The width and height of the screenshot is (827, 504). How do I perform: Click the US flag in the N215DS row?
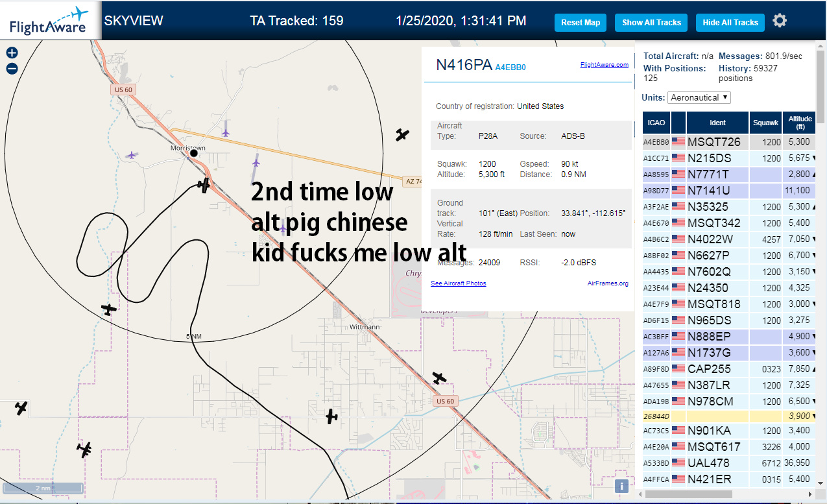tap(678, 158)
